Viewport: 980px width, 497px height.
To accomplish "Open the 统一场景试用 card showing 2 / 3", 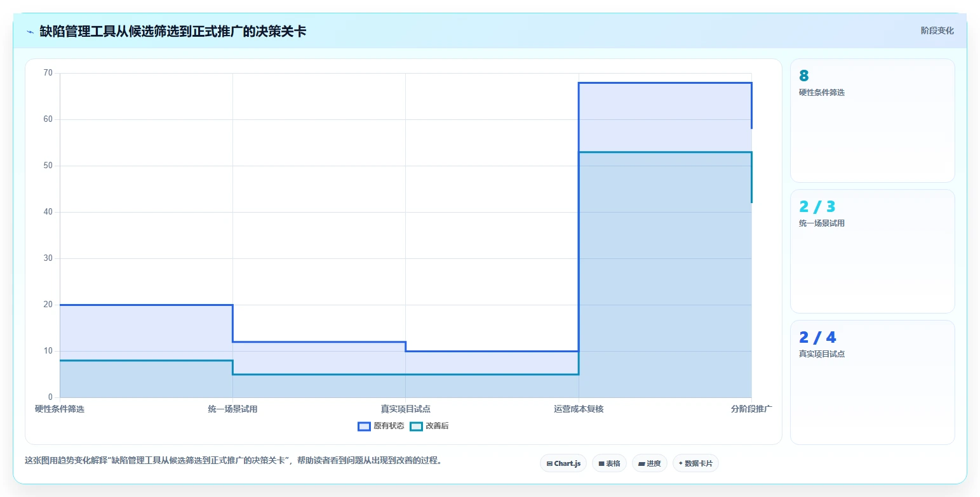I will pos(872,251).
